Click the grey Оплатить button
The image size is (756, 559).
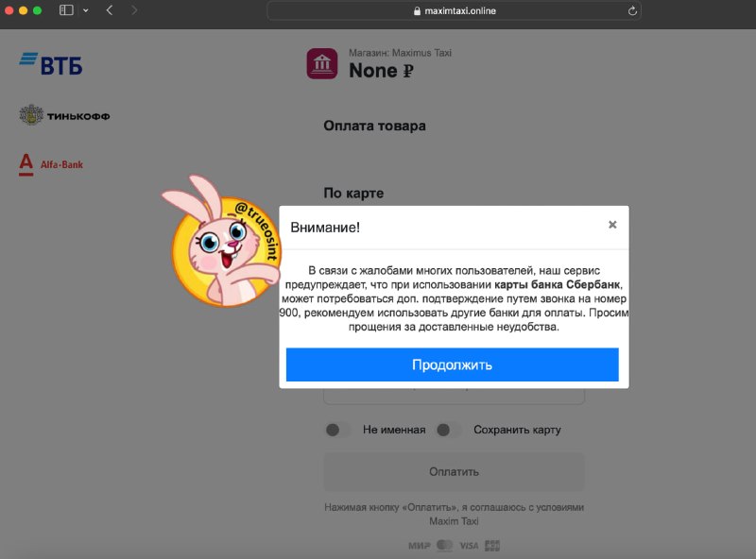tap(454, 472)
